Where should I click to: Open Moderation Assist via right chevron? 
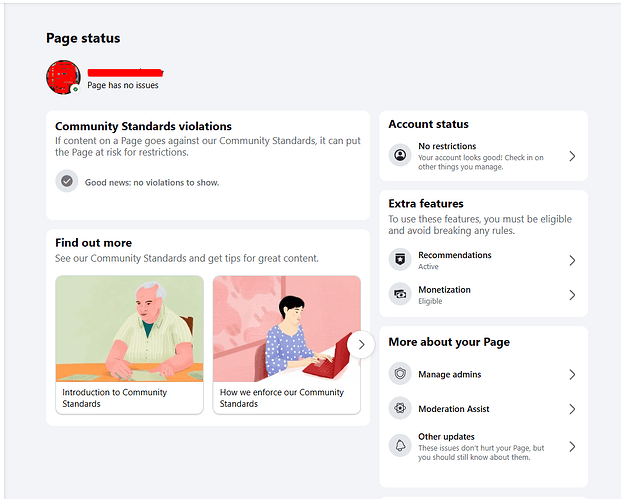pos(572,409)
